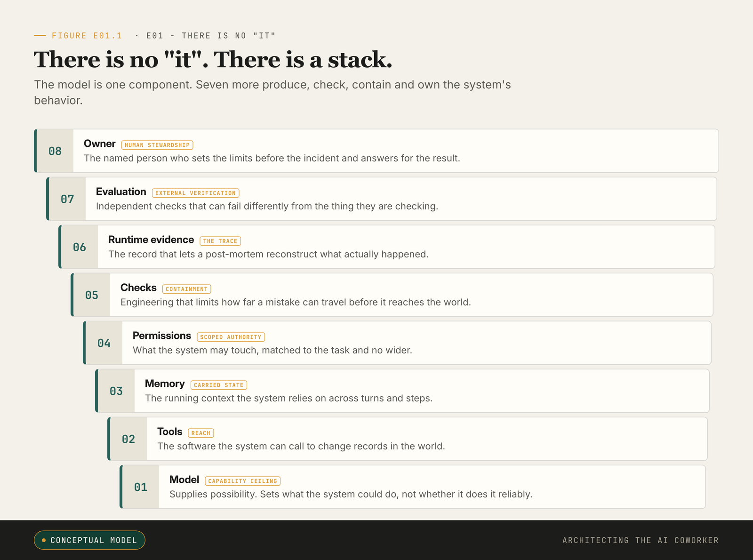This screenshot has width=753, height=560.
Task: Click the CARRIED STATE tag
Action: click(x=219, y=385)
